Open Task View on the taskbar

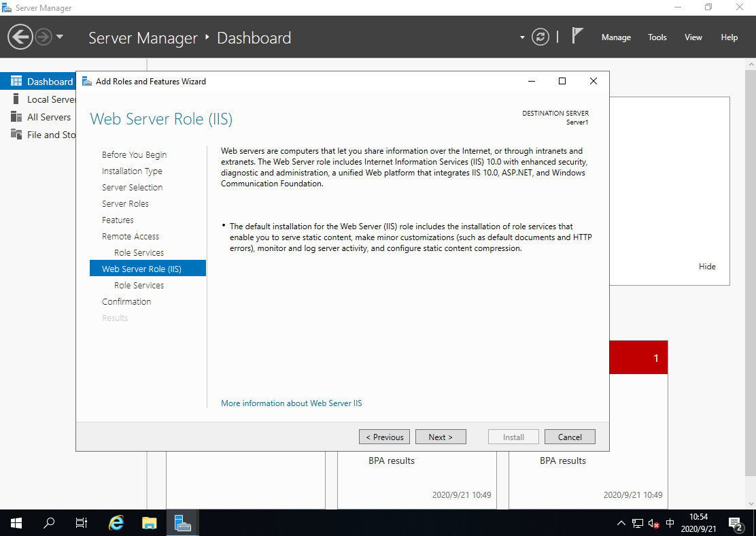click(x=82, y=522)
